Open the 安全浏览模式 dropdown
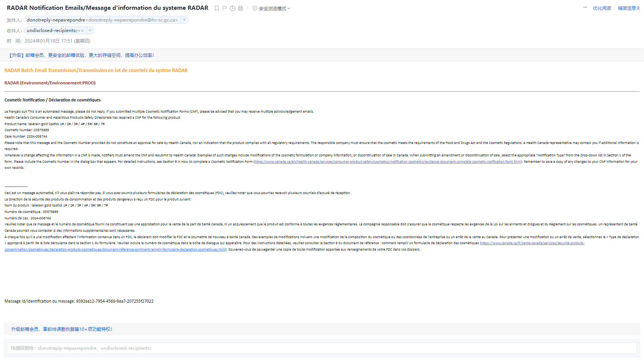Screen dimensions: 644x361 274,8
